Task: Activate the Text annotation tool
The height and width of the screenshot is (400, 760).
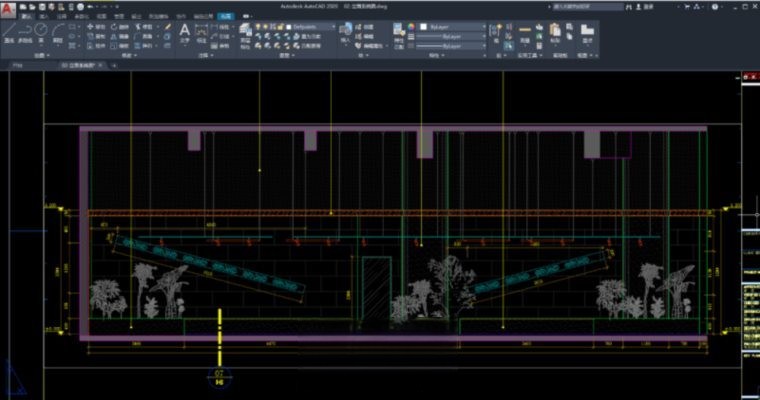Action: (184, 31)
